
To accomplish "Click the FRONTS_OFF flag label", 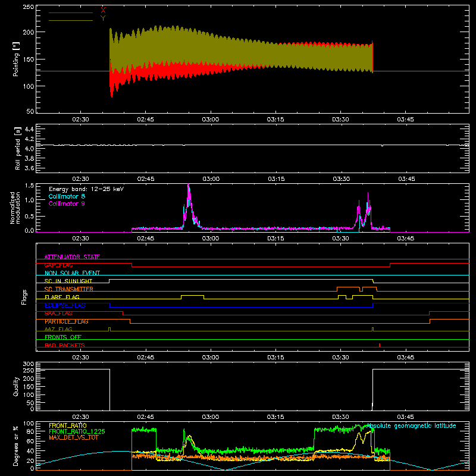I will 63,337.
